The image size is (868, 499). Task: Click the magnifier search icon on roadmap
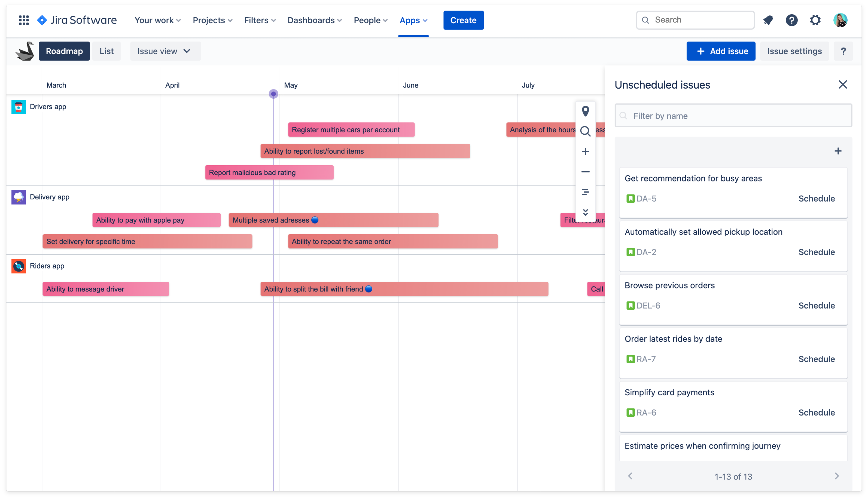tap(585, 131)
